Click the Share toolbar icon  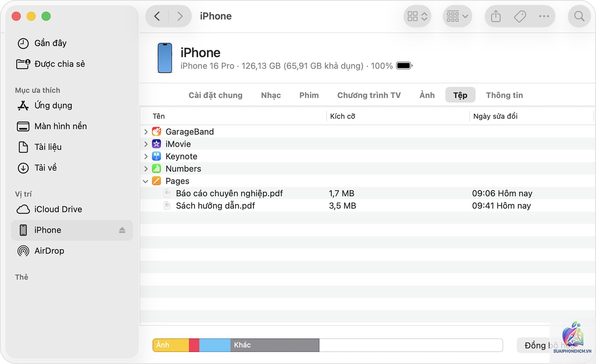(496, 16)
